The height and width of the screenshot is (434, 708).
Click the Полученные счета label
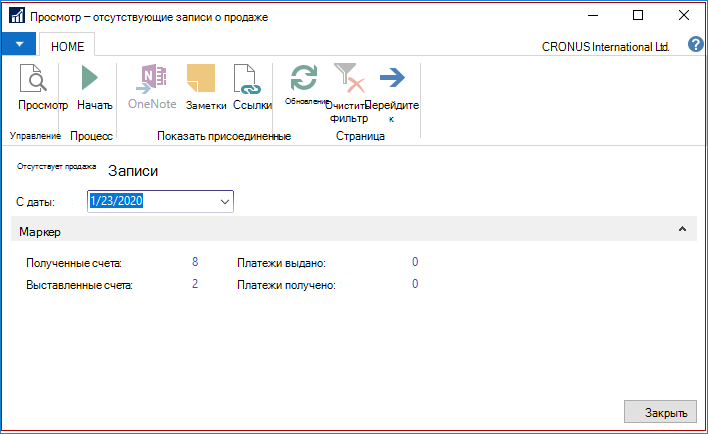click(x=74, y=263)
